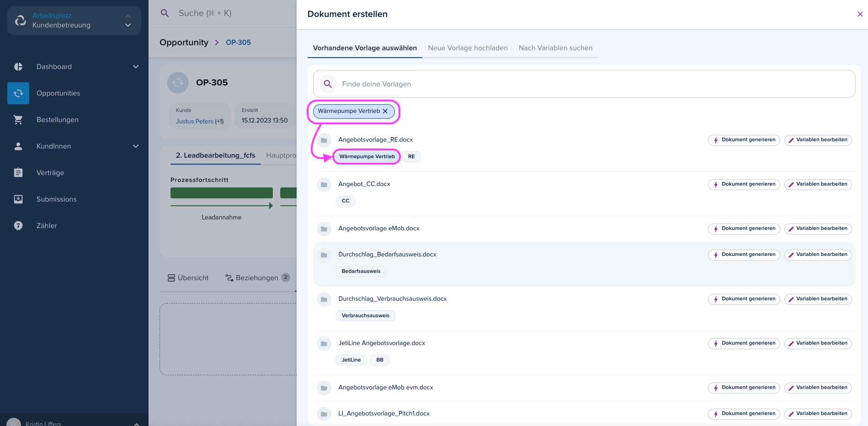
Task: Edit variables of Angebotsvorlage eMob evm.docx
Action: pos(818,388)
